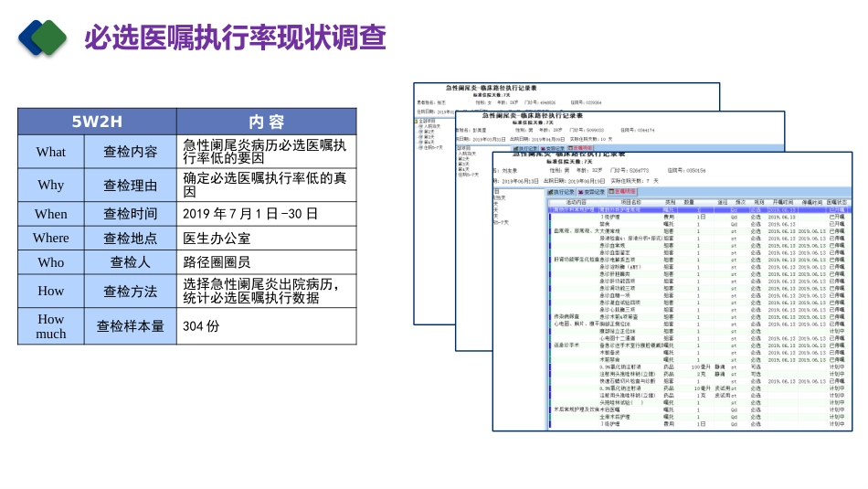868x489 pixels.
Task: Select the 心电图十二通道 order row
Action: [699, 338]
